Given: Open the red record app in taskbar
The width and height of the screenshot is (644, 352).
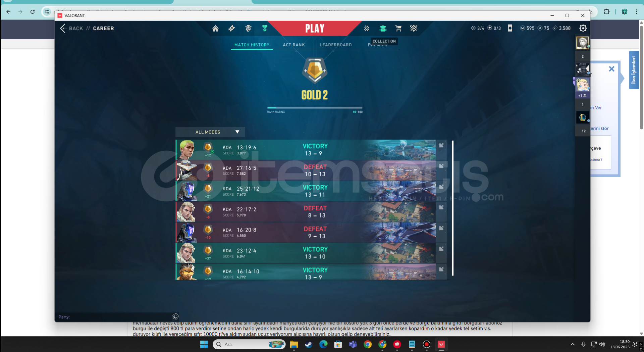Looking at the screenshot, I should tap(426, 344).
